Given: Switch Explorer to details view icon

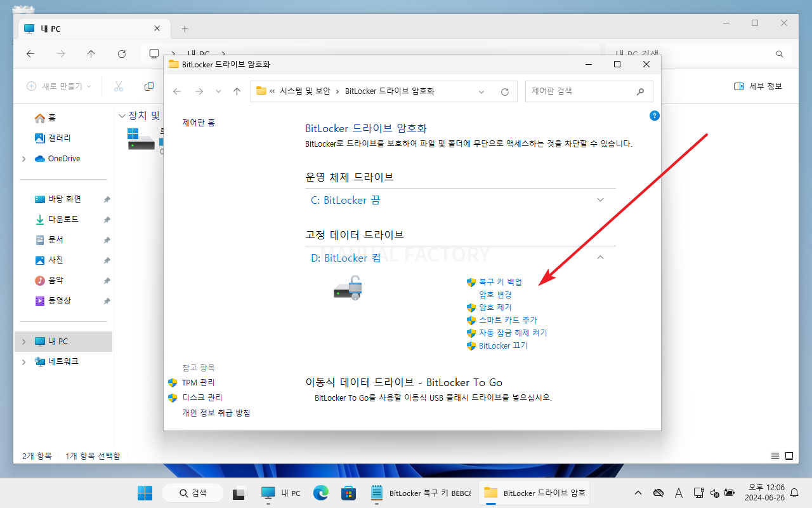Looking at the screenshot, I should pyautogui.click(x=775, y=456).
